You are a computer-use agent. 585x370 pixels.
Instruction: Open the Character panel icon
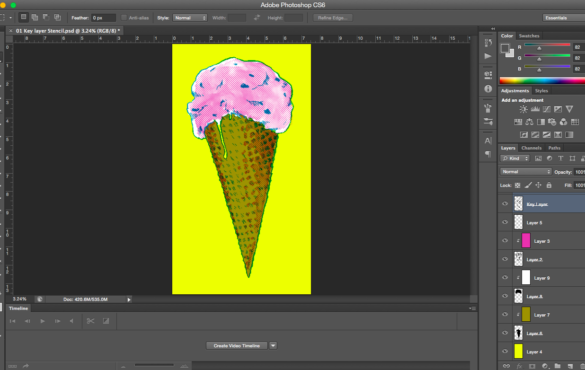[x=488, y=141]
